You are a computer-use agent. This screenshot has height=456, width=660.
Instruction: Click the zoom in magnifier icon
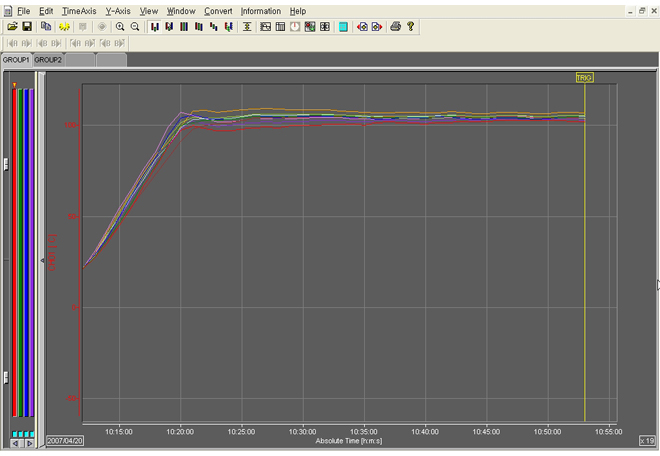(120, 27)
